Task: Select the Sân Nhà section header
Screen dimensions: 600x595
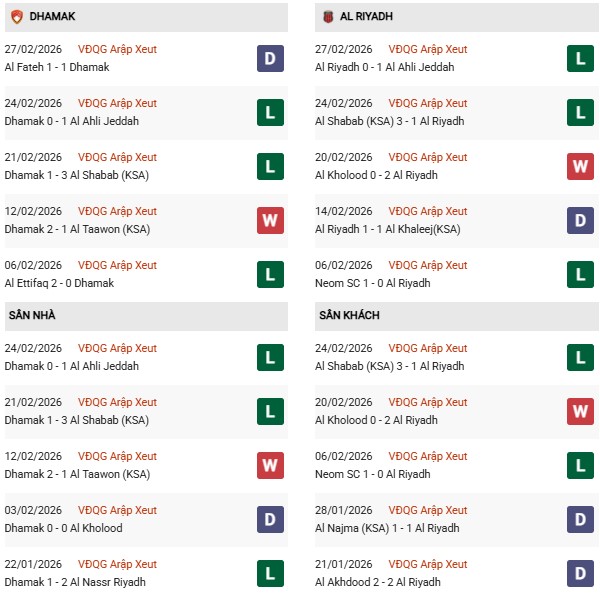Action: click(32, 316)
